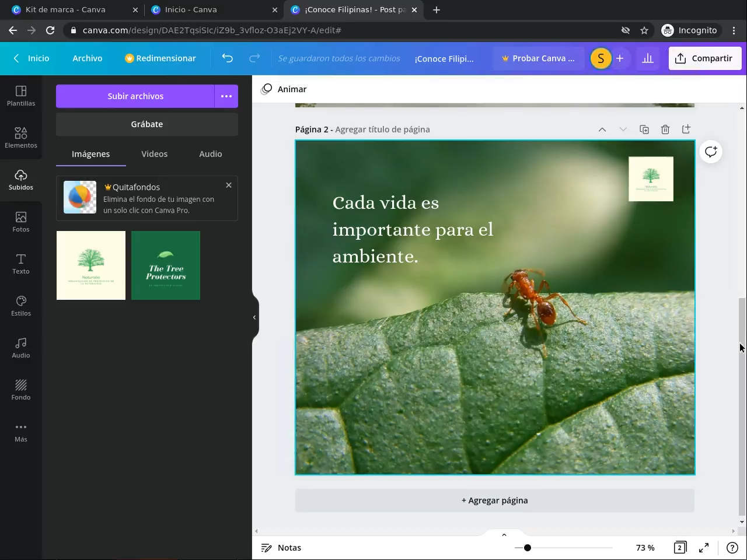Select the 'Cada vida es importante' text
747x560 pixels.
pos(413,229)
